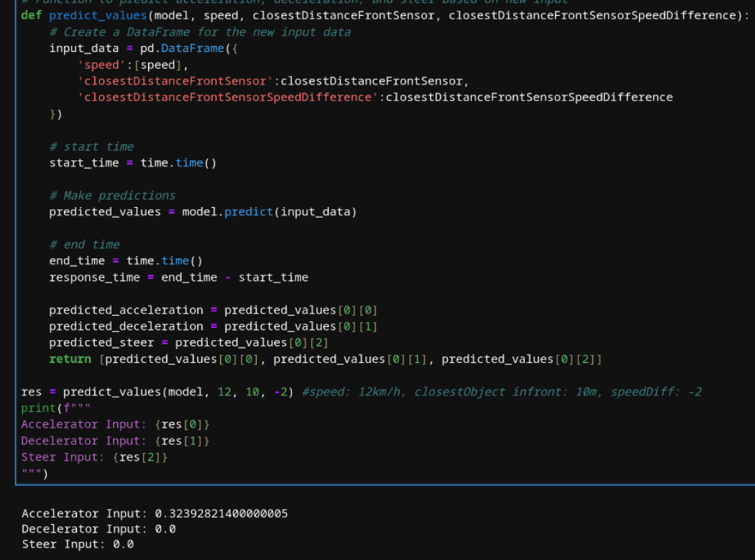
Task: Place cursor on start_time assignment line
Action: click(x=132, y=162)
